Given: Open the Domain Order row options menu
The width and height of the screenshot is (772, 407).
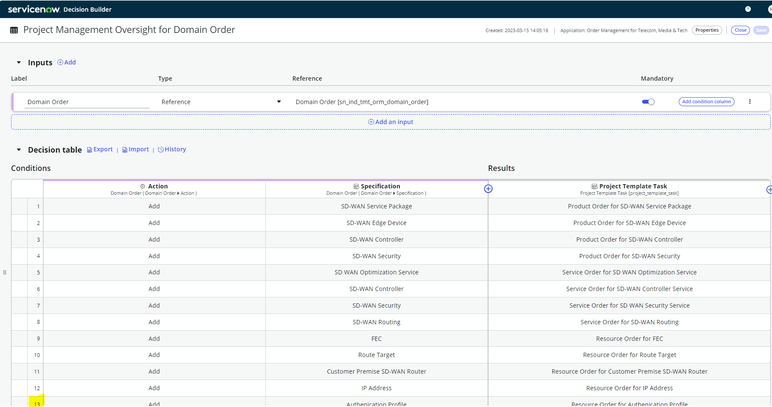Looking at the screenshot, I should click(750, 101).
